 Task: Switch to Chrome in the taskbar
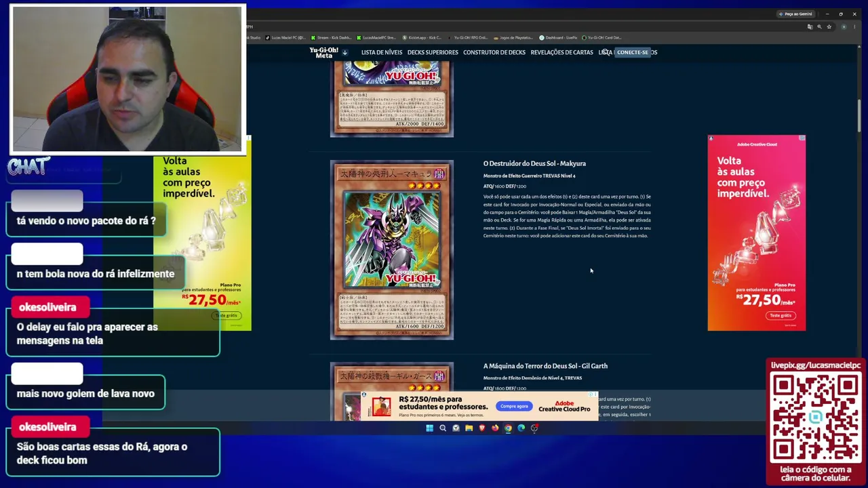pos(508,428)
